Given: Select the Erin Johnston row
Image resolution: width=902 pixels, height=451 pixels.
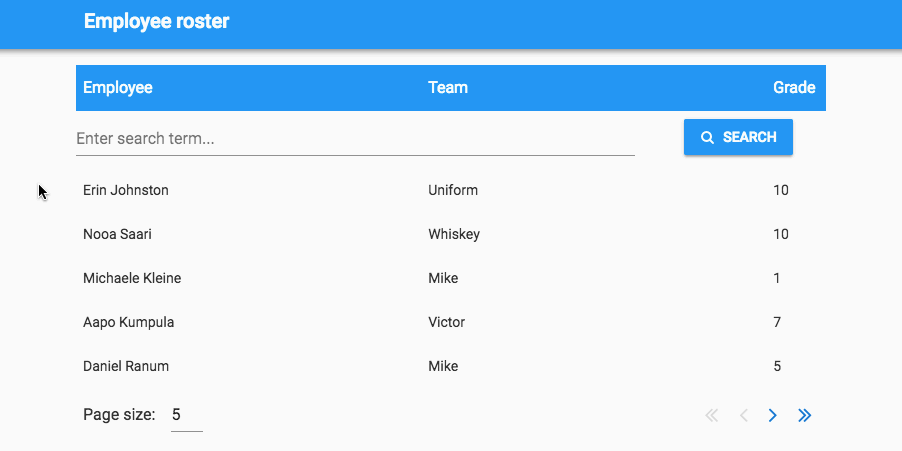Looking at the screenshot, I should 450,190.
